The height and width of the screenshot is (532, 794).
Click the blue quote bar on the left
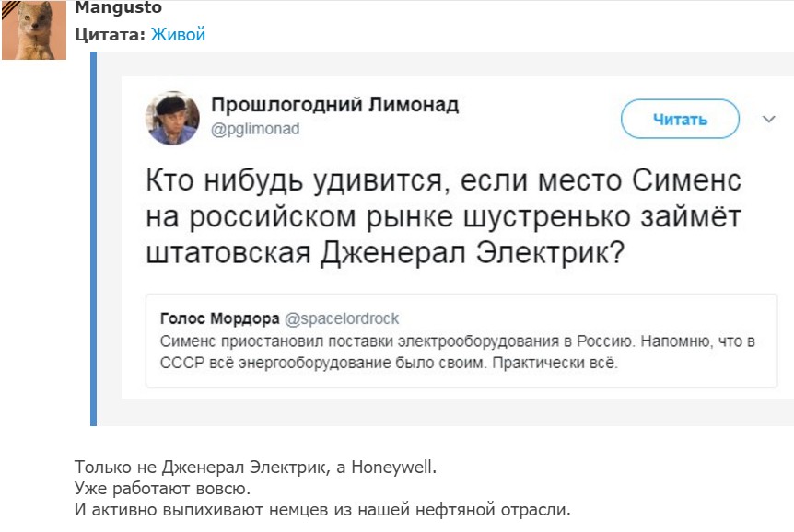tap(93, 239)
